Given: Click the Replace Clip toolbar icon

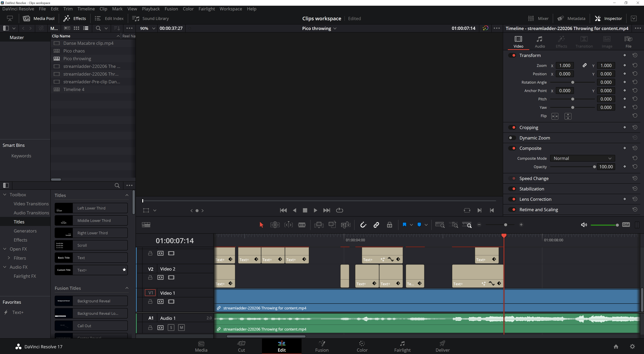Looking at the screenshot, I should click(x=345, y=225).
